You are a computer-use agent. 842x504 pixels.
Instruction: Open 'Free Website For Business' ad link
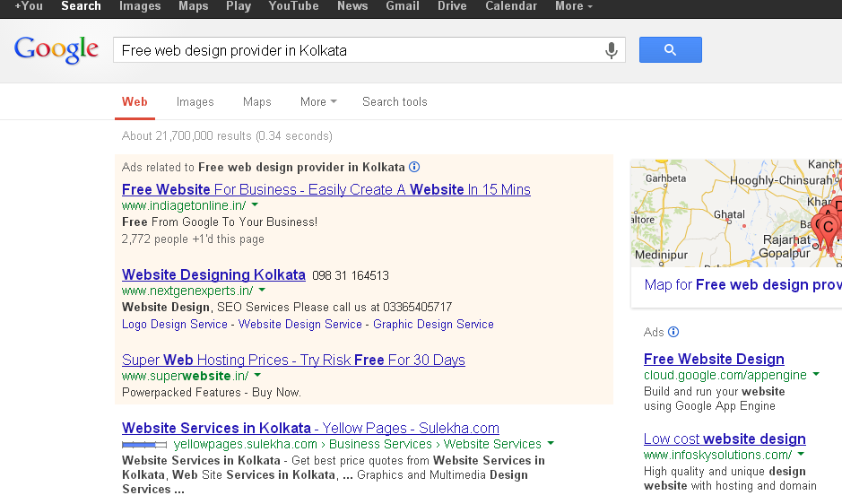pyautogui.click(x=326, y=189)
